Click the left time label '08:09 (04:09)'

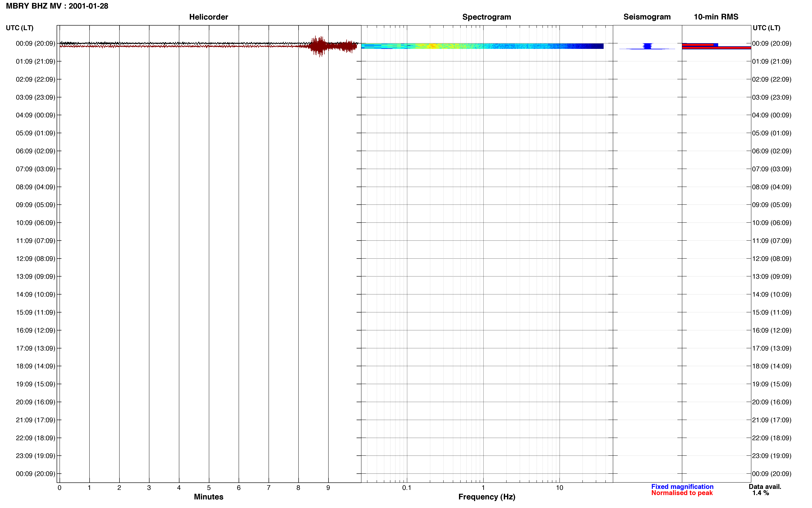tap(36, 187)
